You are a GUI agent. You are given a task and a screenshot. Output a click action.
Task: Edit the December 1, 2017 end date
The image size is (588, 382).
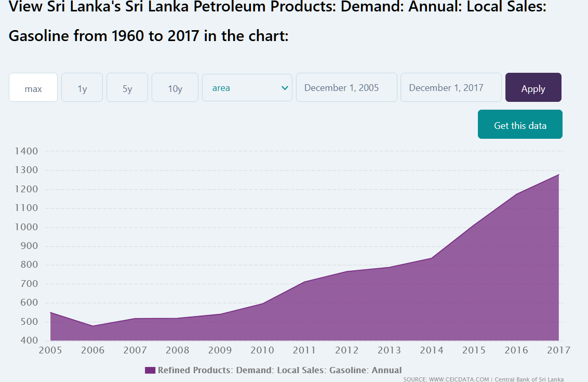(x=451, y=87)
